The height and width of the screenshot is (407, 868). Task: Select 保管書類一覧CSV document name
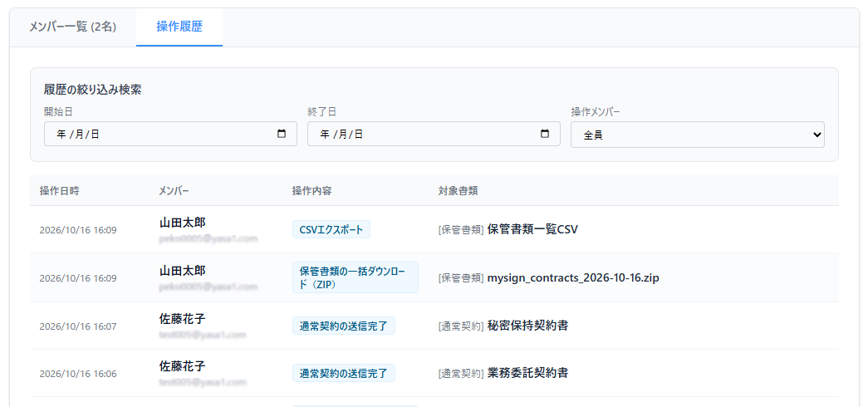tap(532, 229)
